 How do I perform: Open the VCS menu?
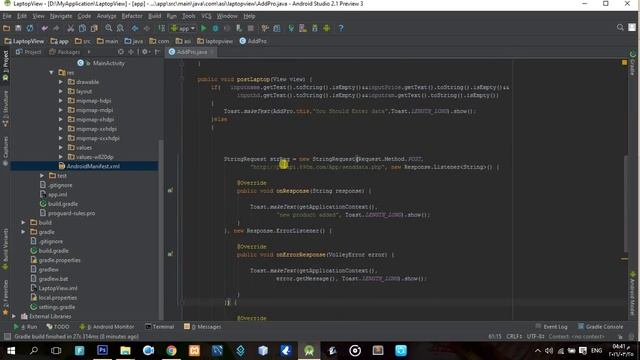point(206,16)
